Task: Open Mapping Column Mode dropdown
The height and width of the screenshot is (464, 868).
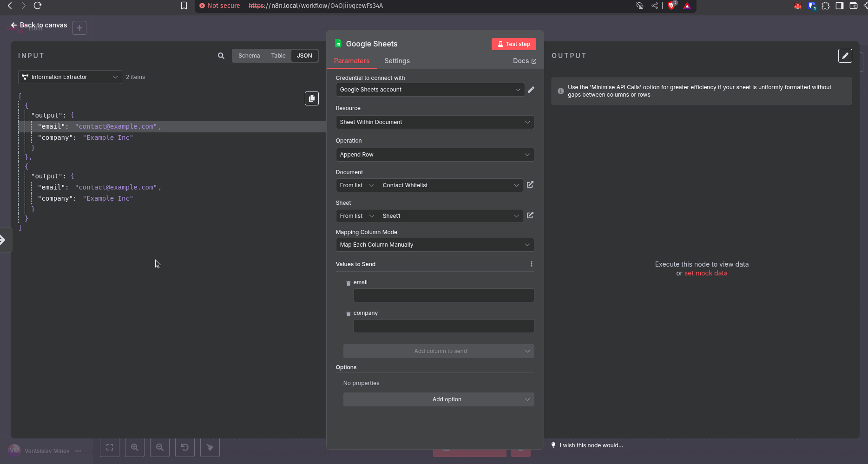Action: coord(435,245)
